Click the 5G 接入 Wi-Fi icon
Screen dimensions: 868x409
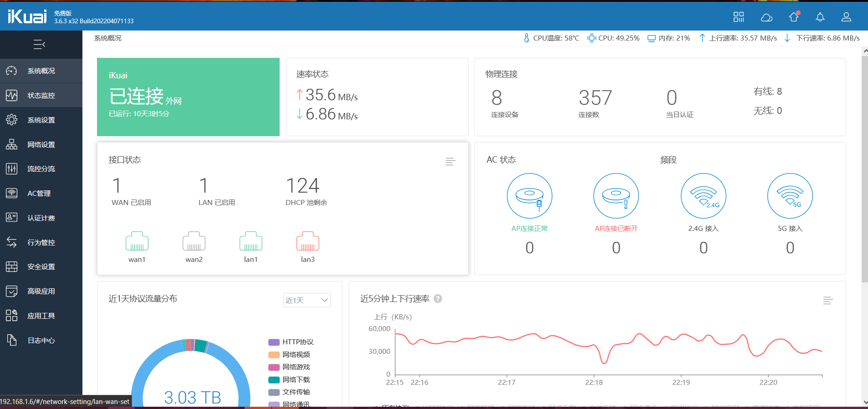(x=790, y=196)
